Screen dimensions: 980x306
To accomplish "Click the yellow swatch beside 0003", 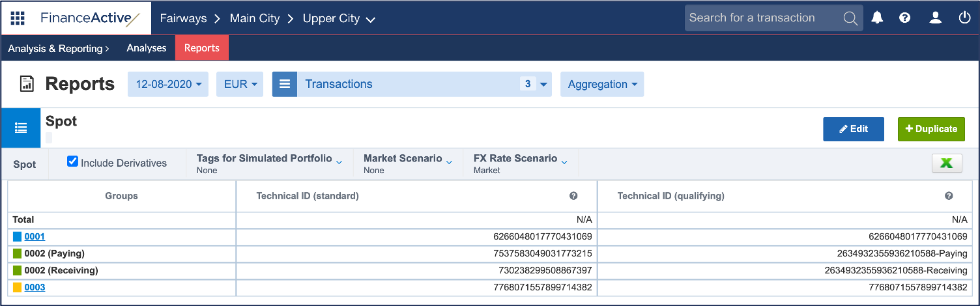I will coord(18,287).
